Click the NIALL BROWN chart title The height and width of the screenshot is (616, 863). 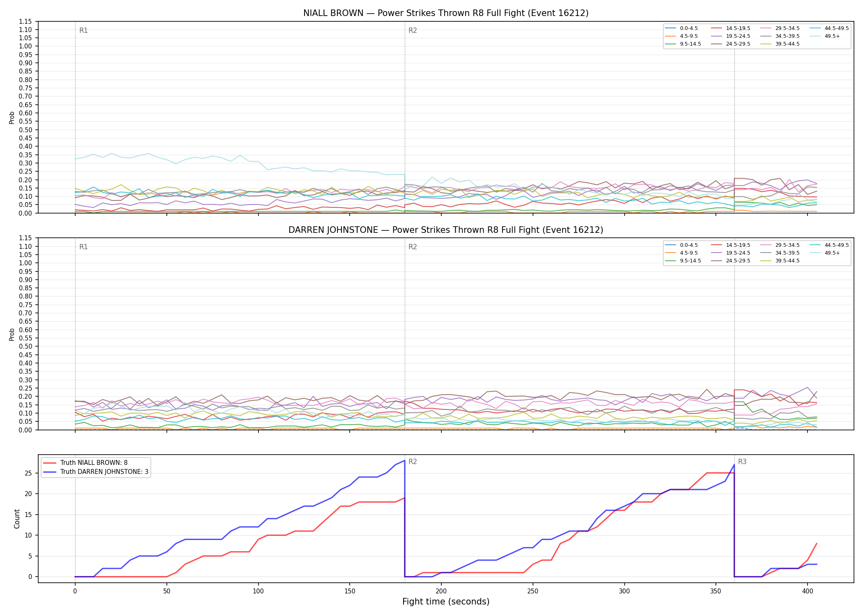click(446, 13)
